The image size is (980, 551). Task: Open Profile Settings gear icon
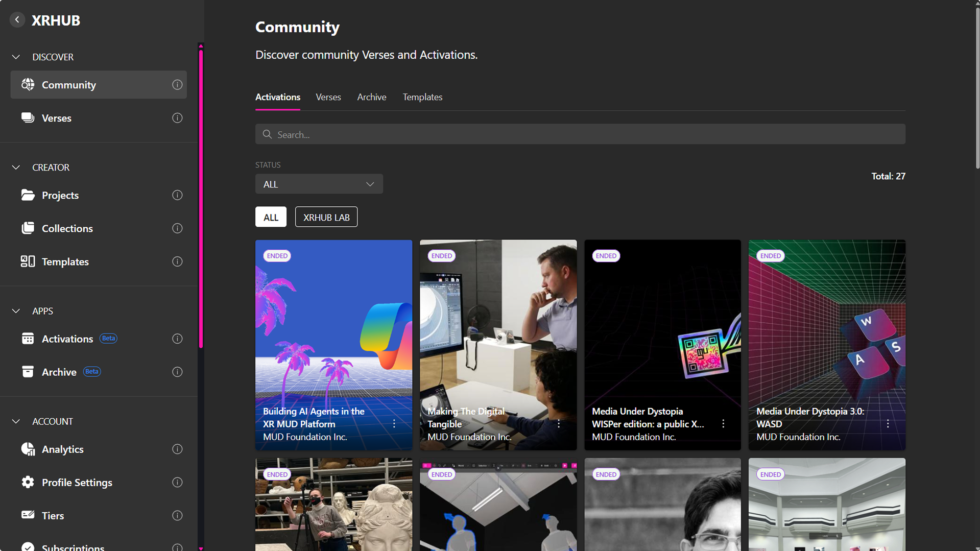tap(28, 482)
